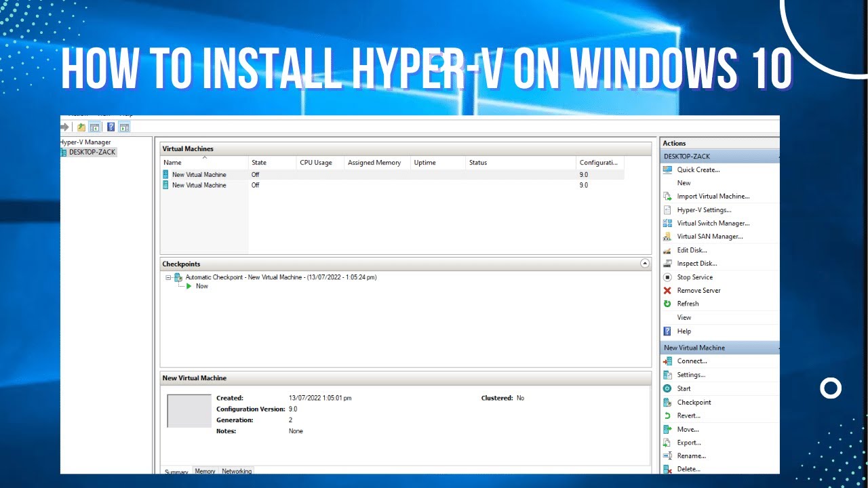Select the Hyper-V Manager root node
The image size is (868, 488).
[85, 142]
